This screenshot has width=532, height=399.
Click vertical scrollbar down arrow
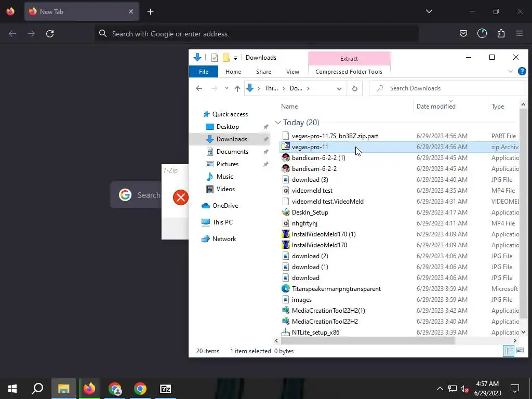tap(523, 332)
